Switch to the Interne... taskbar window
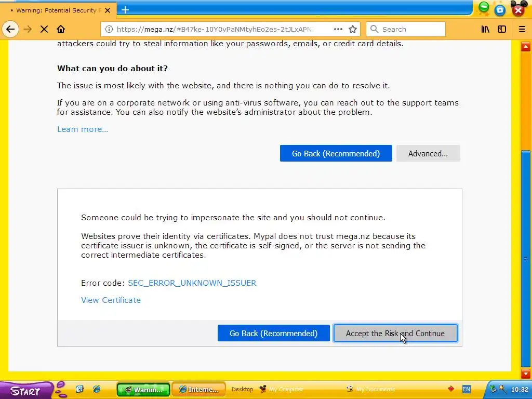Image resolution: width=532 pixels, height=399 pixels. [x=199, y=390]
